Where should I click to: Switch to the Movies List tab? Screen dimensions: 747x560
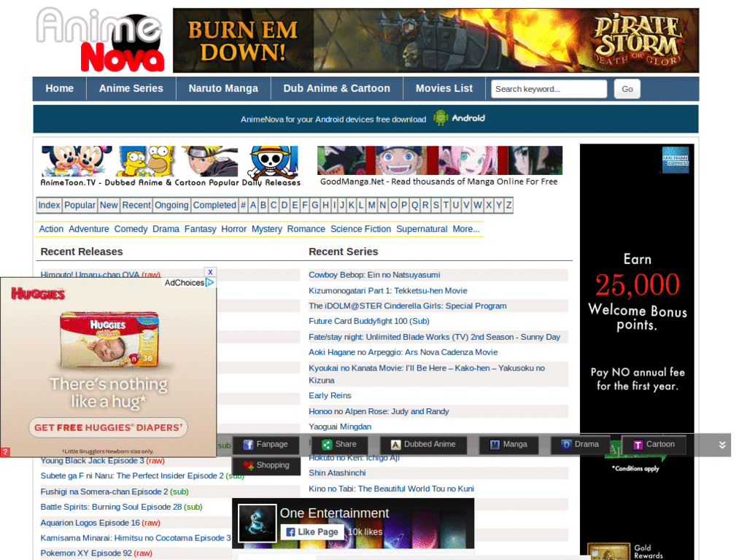[444, 88]
